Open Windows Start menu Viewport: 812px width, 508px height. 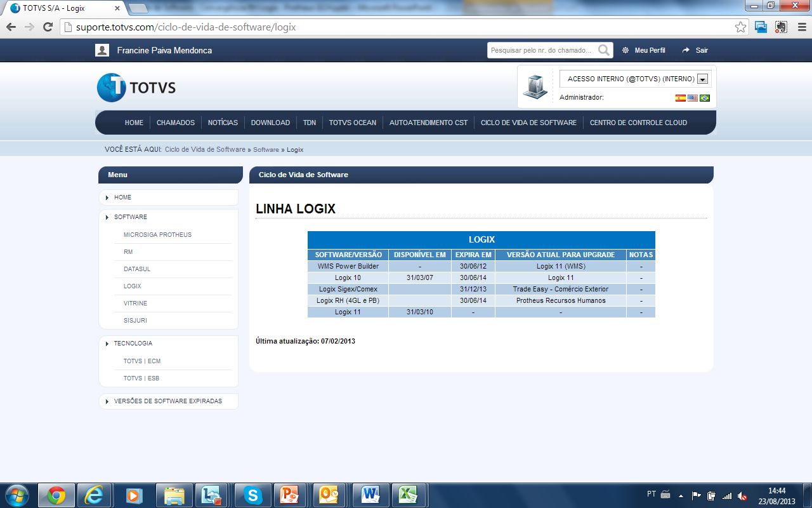click(x=16, y=495)
